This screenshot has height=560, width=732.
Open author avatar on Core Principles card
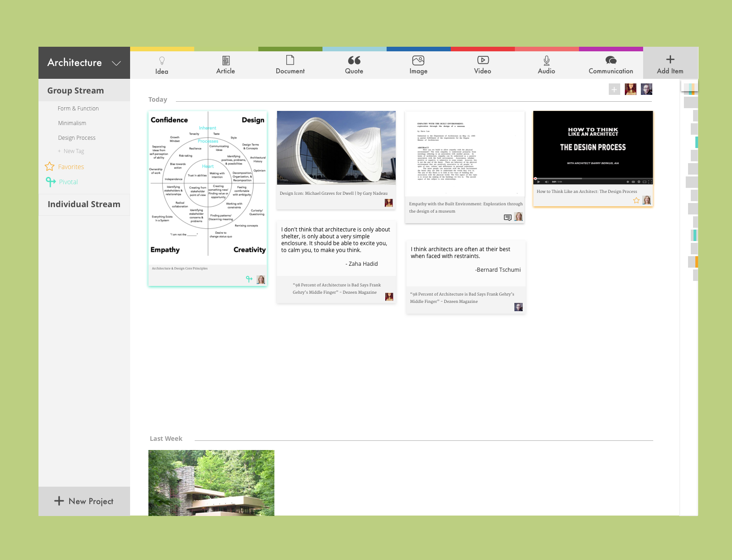(x=261, y=280)
